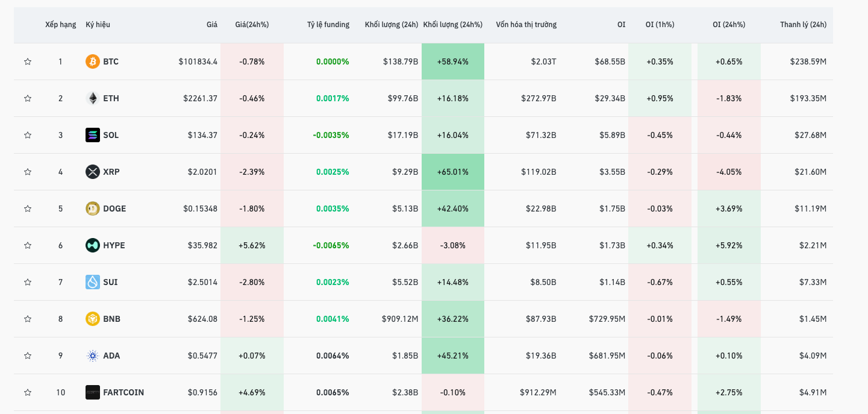
Task: Click the BNB logo icon
Action: pyautogui.click(x=92, y=319)
